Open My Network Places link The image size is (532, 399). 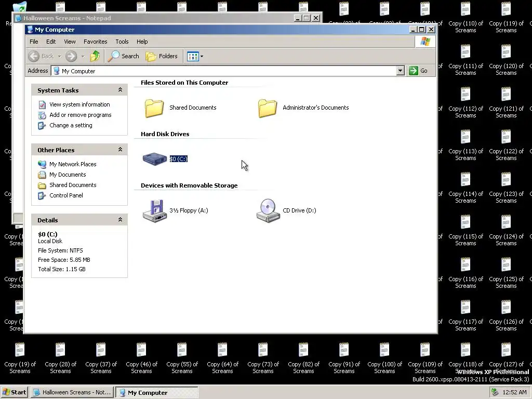point(73,164)
